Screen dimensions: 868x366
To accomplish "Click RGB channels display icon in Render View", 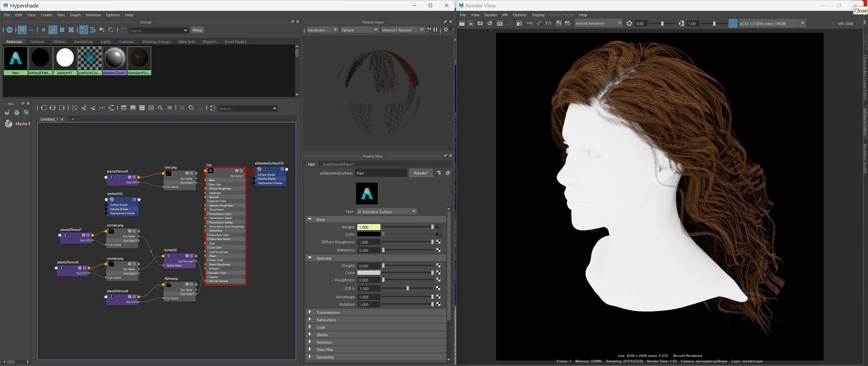I will pyautogui.click(x=530, y=23).
